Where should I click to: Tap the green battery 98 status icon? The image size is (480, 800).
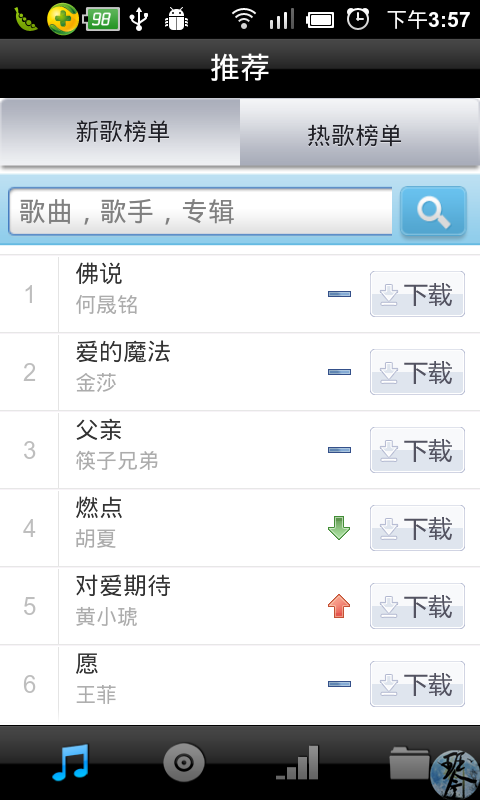[x=103, y=19]
